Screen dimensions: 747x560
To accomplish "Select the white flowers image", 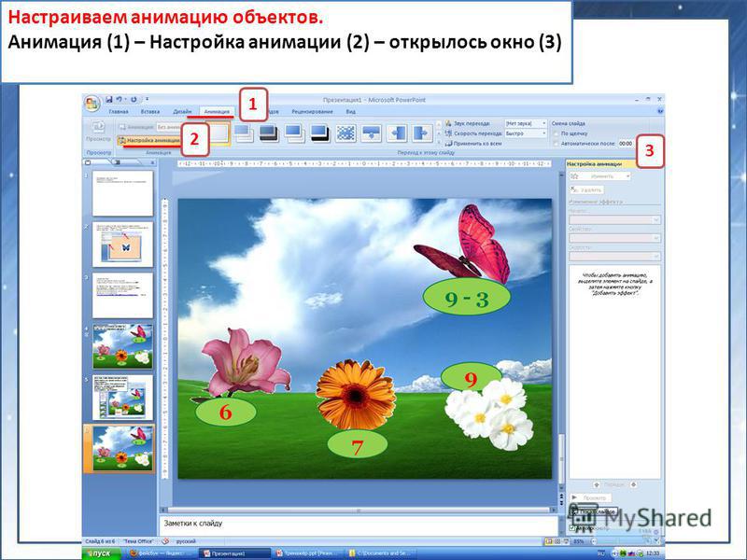I will pyautogui.click(x=489, y=413).
